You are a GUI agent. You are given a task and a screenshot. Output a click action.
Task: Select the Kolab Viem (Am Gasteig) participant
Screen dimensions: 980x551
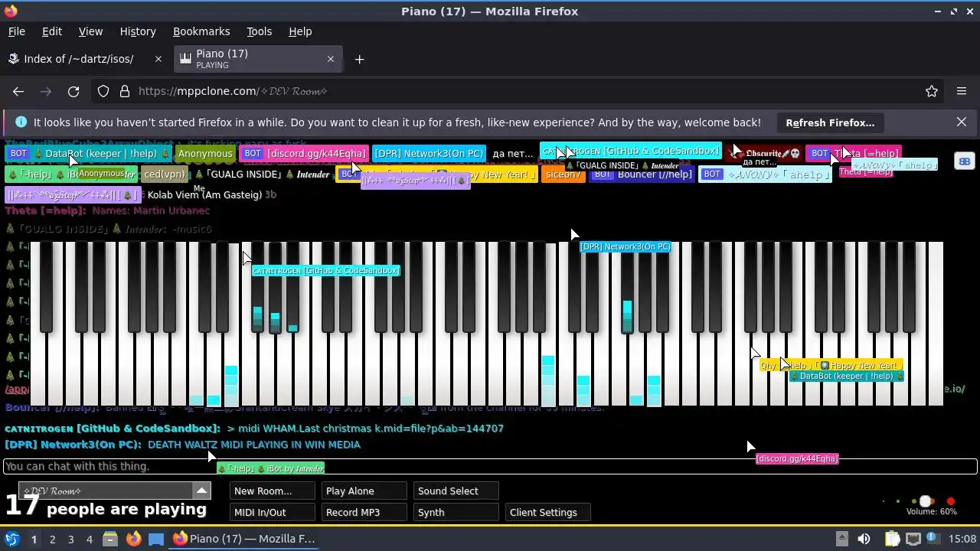[204, 194]
